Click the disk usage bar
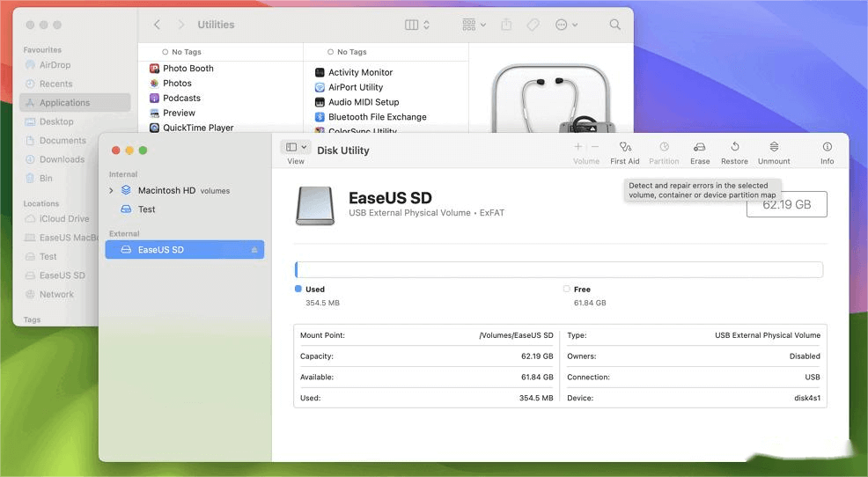Image resolution: width=868 pixels, height=477 pixels. point(558,269)
